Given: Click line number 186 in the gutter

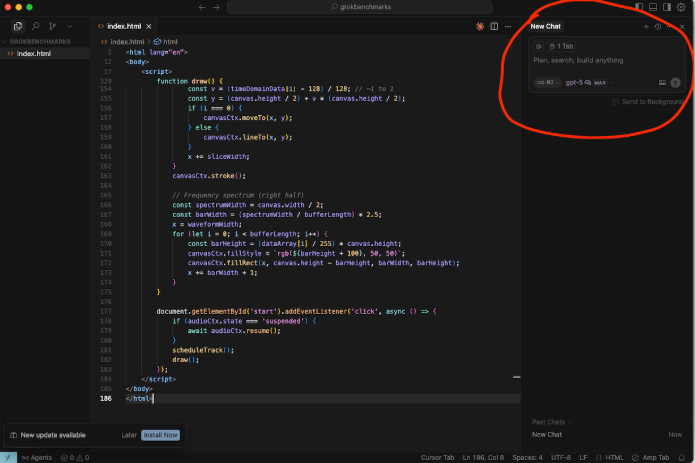Looking at the screenshot, I should tap(106, 399).
